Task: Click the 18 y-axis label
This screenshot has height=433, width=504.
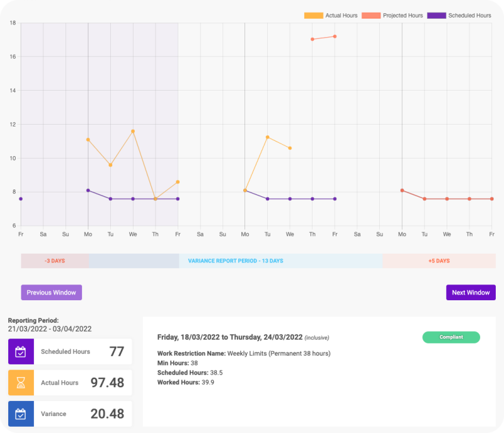Action: tap(13, 23)
